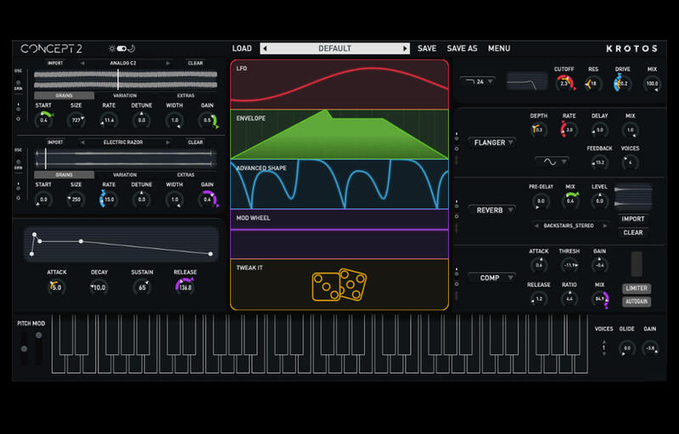Select next preset arrow beside DEFAULT

[x=405, y=49]
